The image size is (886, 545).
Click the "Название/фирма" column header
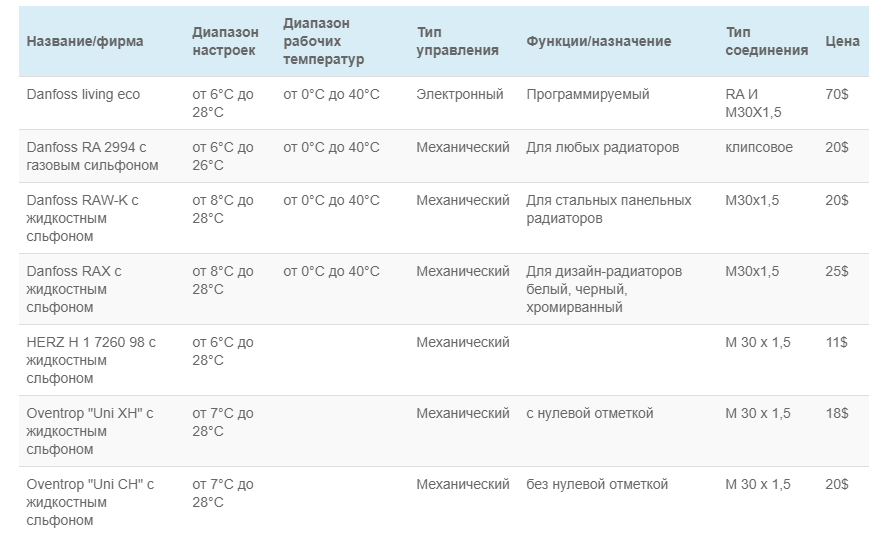85,42
